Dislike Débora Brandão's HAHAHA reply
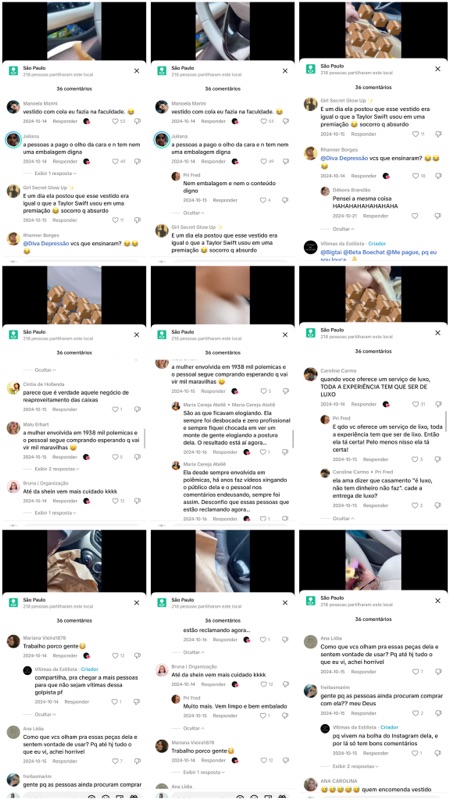450x800 pixels. (438, 216)
